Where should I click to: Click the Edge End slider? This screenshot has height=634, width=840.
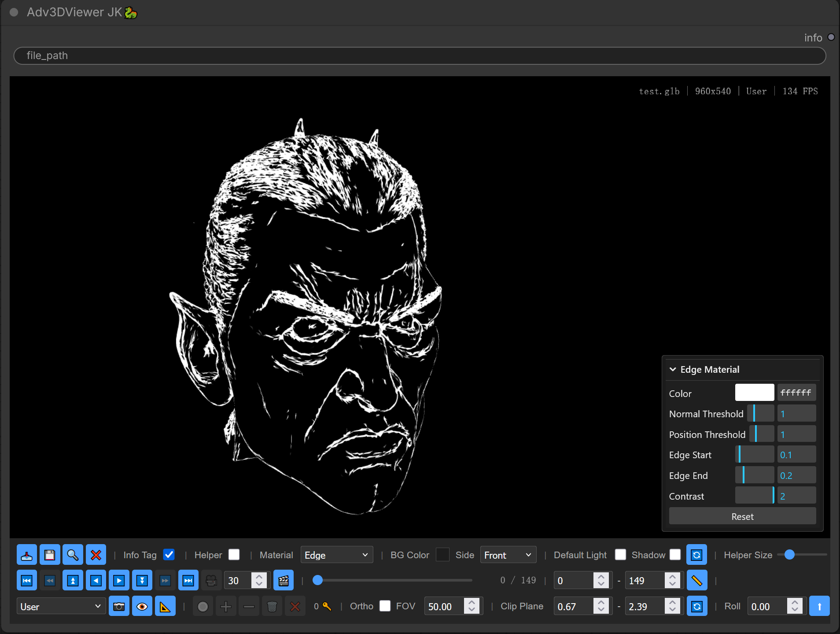pyautogui.click(x=755, y=475)
